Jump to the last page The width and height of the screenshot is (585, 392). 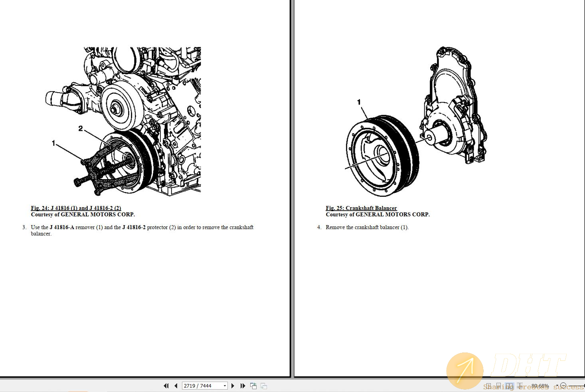243,386
